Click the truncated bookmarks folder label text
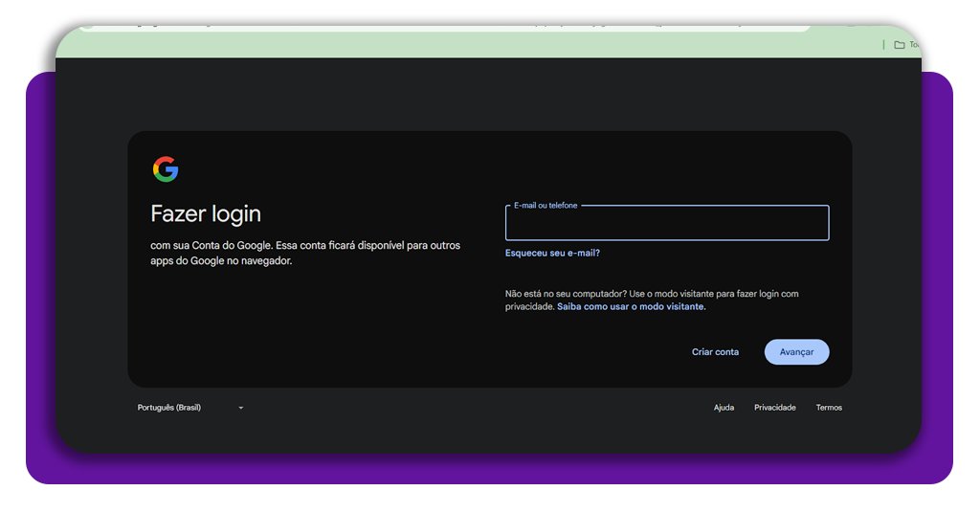The image size is (980, 513). pos(914,45)
